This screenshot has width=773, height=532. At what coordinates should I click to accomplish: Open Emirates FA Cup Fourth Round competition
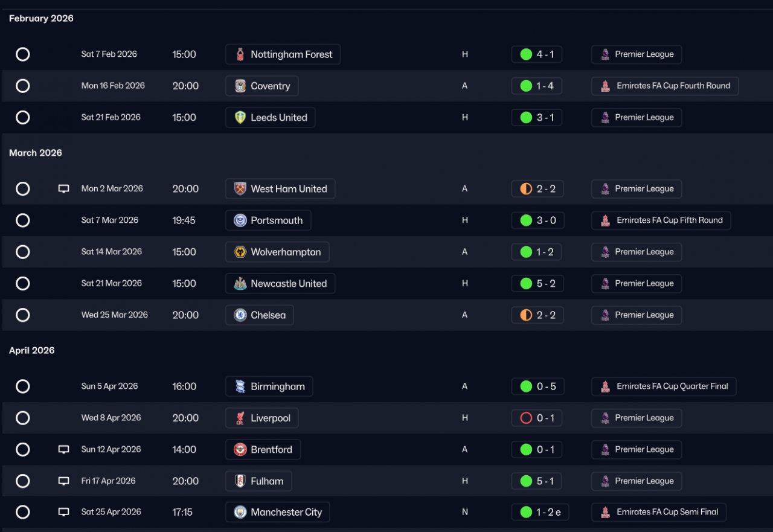pos(665,86)
